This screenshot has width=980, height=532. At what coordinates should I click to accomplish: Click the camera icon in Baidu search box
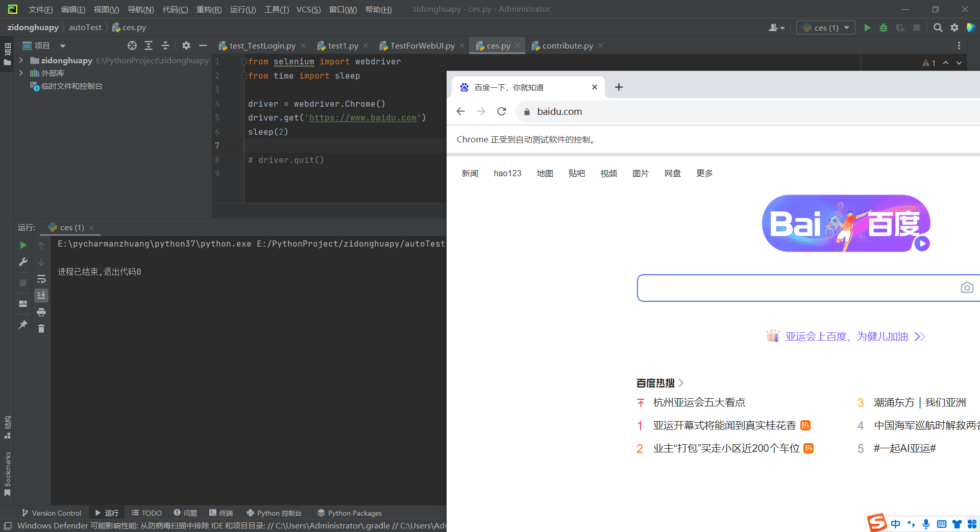pyautogui.click(x=967, y=288)
